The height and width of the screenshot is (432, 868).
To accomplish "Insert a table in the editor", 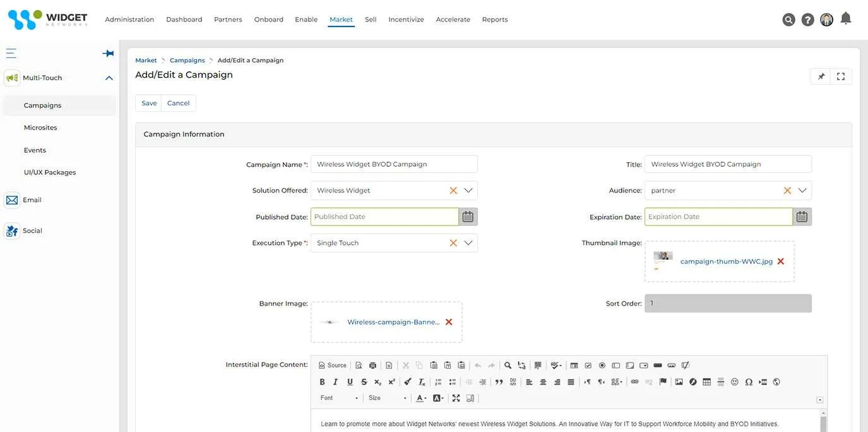I will click(706, 382).
